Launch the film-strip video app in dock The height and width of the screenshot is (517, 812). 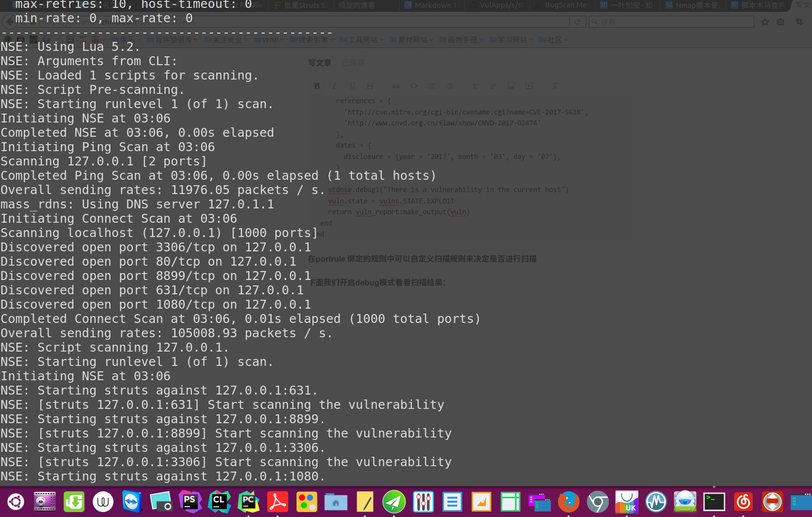click(45, 502)
